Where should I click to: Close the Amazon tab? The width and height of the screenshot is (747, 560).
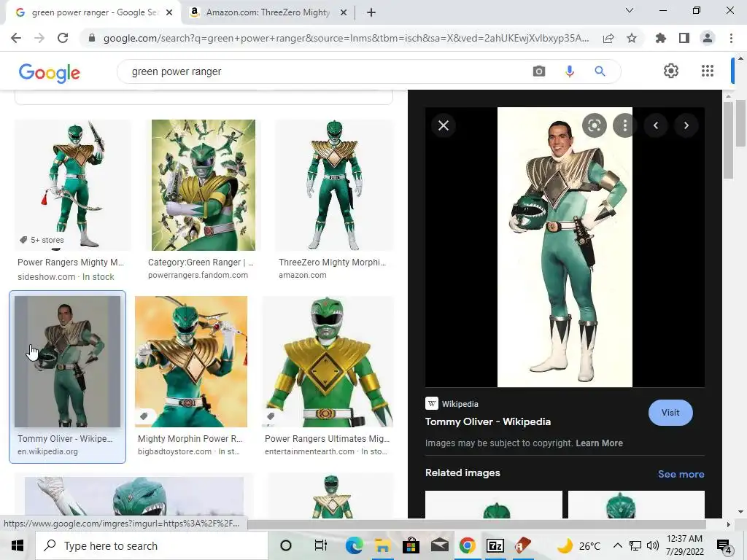343,13
